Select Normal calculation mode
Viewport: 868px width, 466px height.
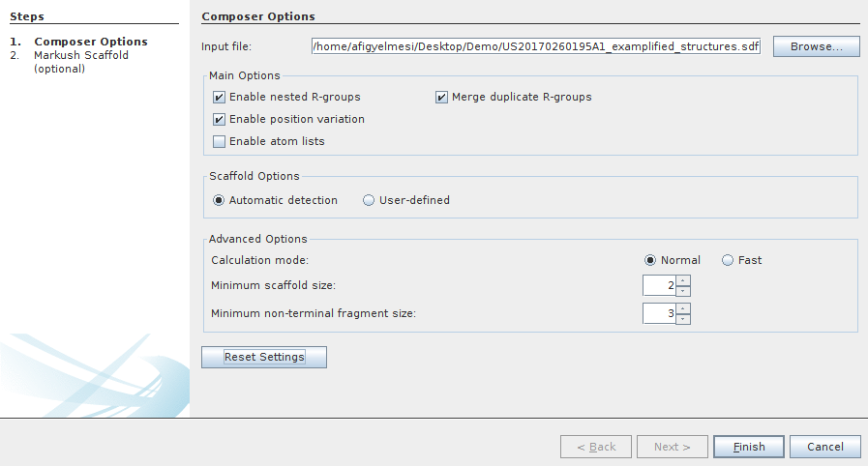point(650,260)
